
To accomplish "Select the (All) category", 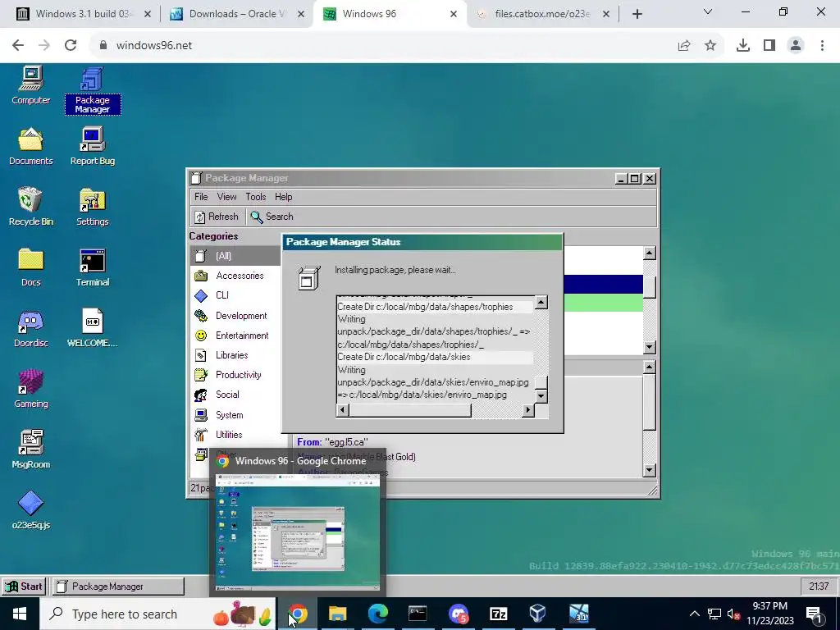I will (x=235, y=256).
